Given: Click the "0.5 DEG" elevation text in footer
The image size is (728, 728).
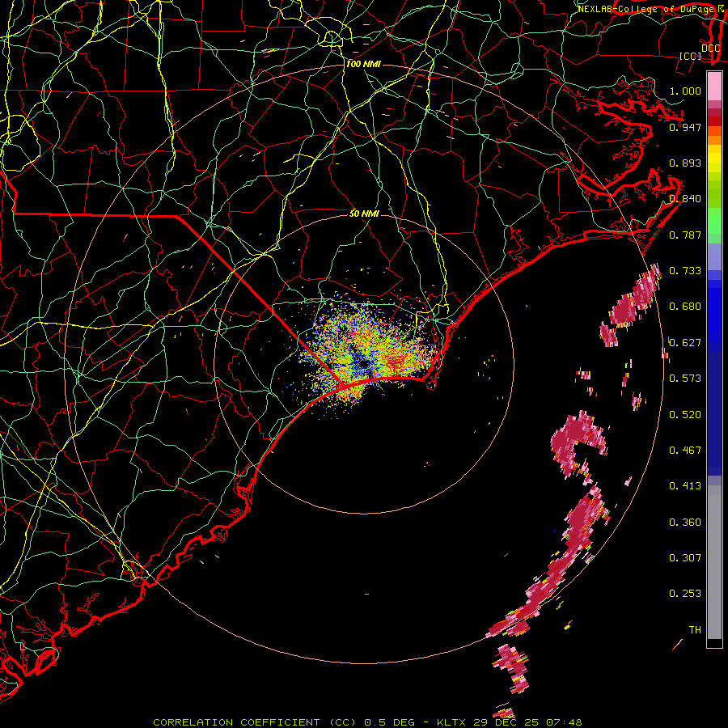Looking at the screenshot, I should pos(389,722).
